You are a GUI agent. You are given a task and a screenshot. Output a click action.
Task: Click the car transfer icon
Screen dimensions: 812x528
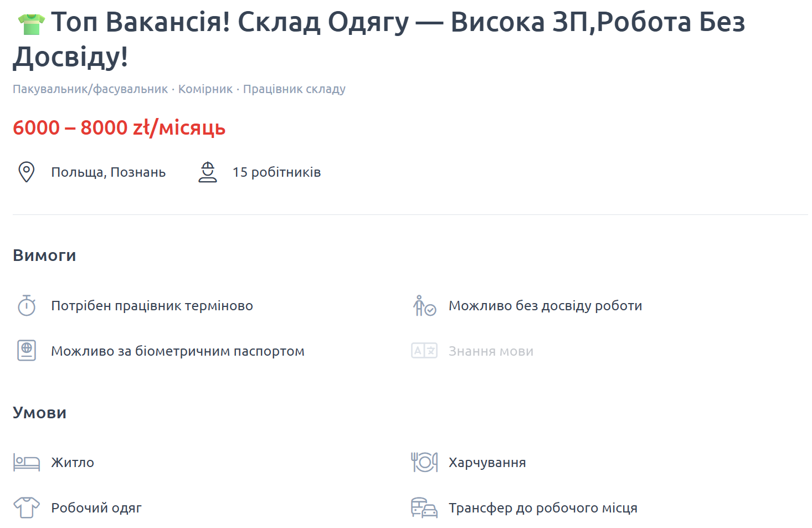424,507
